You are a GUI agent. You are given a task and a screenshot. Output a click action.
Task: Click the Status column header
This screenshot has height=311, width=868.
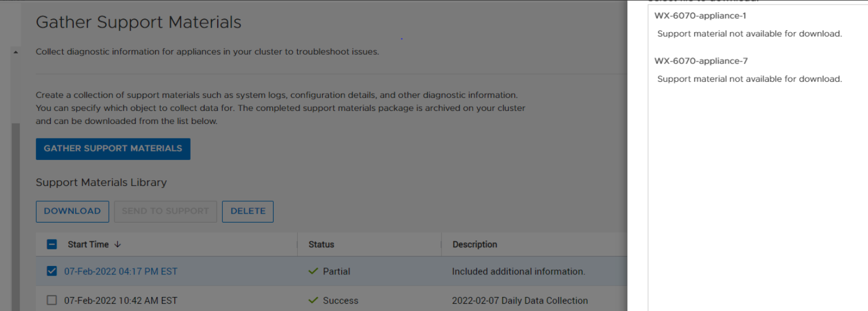pyautogui.click(x=321, y=245)
